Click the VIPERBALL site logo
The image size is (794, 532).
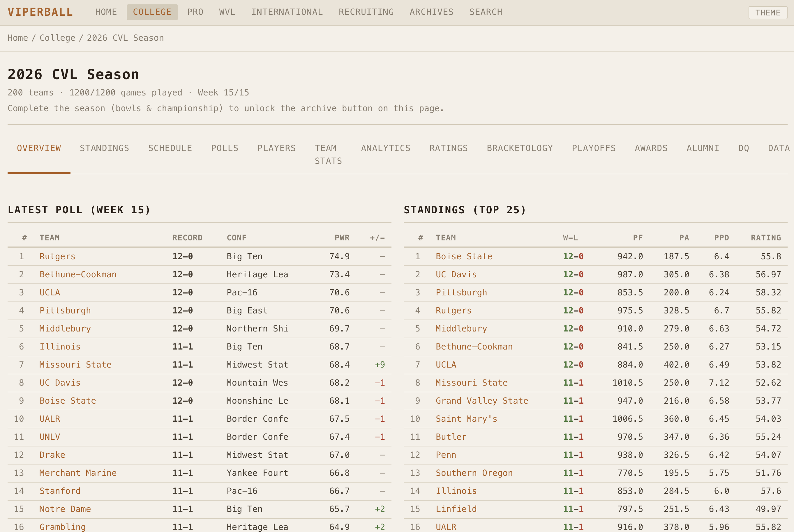[x=40, y=12]
